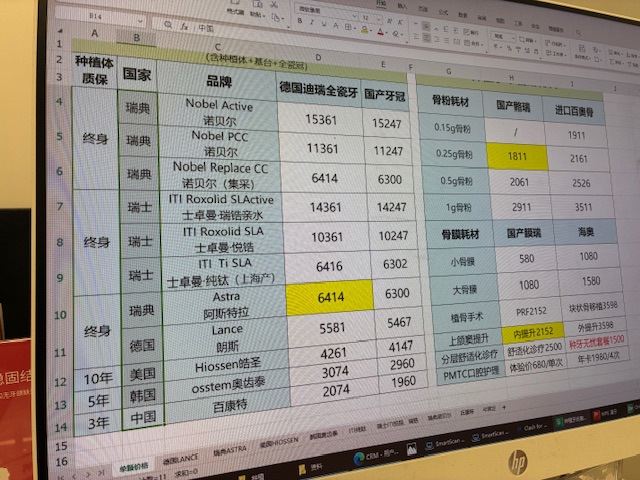Select cell with Nobel Active 诺贝尔
640x480 pixels.
tap(219, 112)
